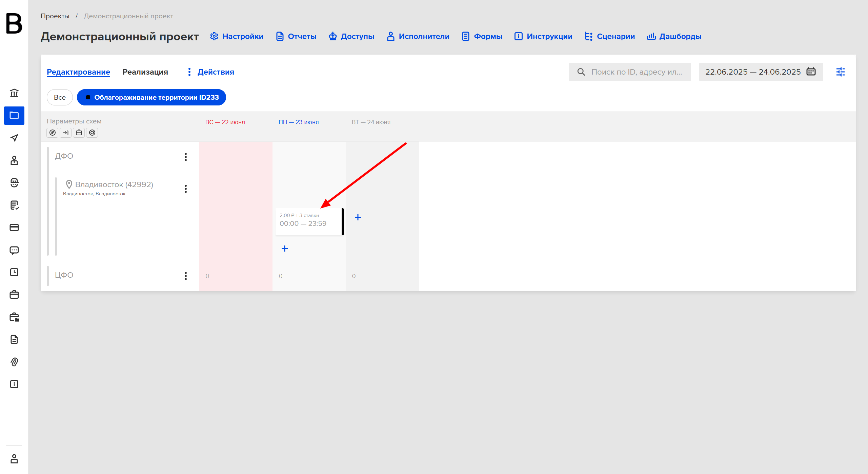The height and width of the screenshot is (474, 868).
Task: Open the paperclip attachments sidebar icon
Action: pyautogui.click(x=14, y=362)
